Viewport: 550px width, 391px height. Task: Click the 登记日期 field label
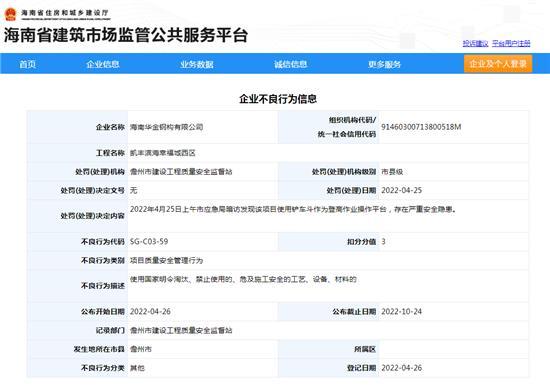361,368
